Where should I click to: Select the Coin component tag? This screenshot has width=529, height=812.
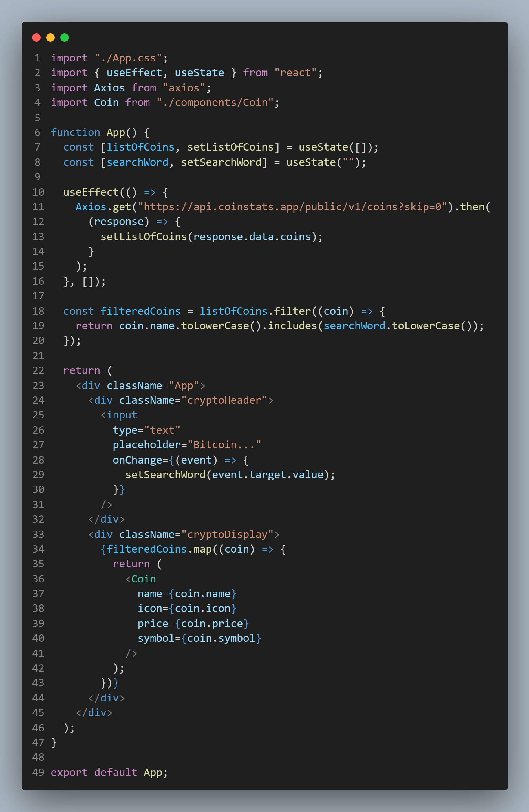coord(142,579)
